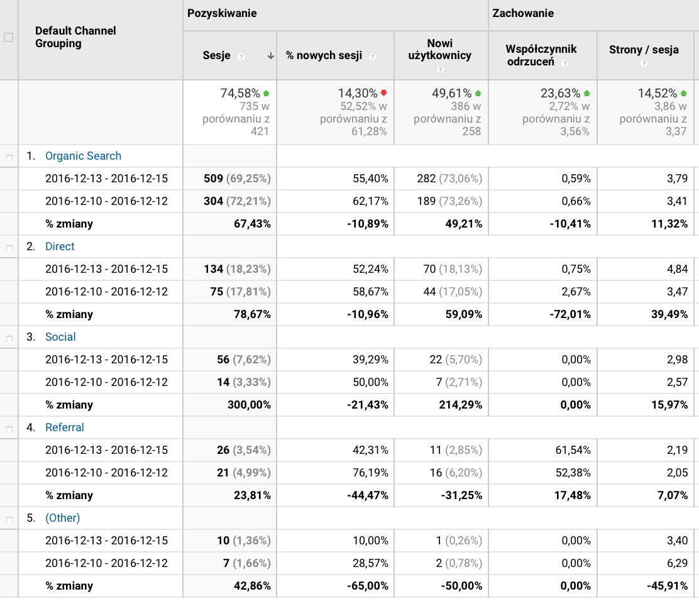Mark the Referral row checkbox
Screen dimensions: 699x616
click(x=9, y=429)
